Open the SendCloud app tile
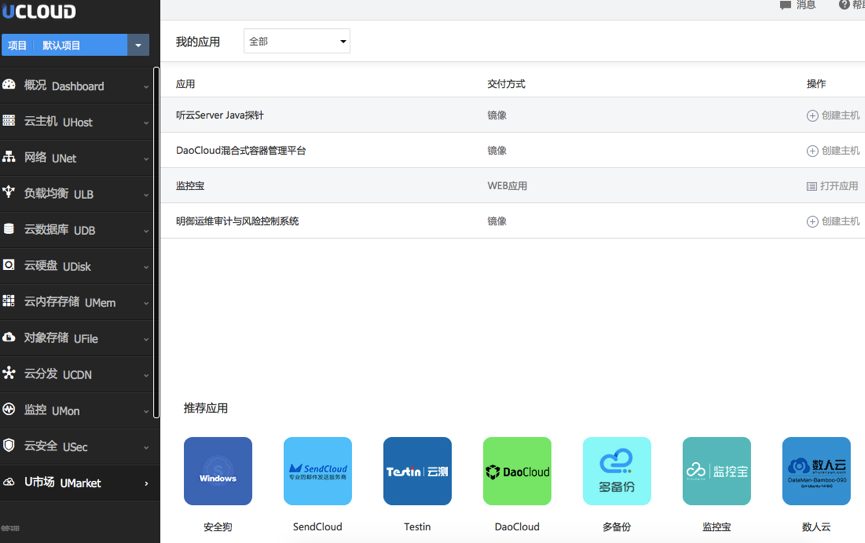Image resolution: width=865 pixels, height=543 pixels. (x=318, y=471)
